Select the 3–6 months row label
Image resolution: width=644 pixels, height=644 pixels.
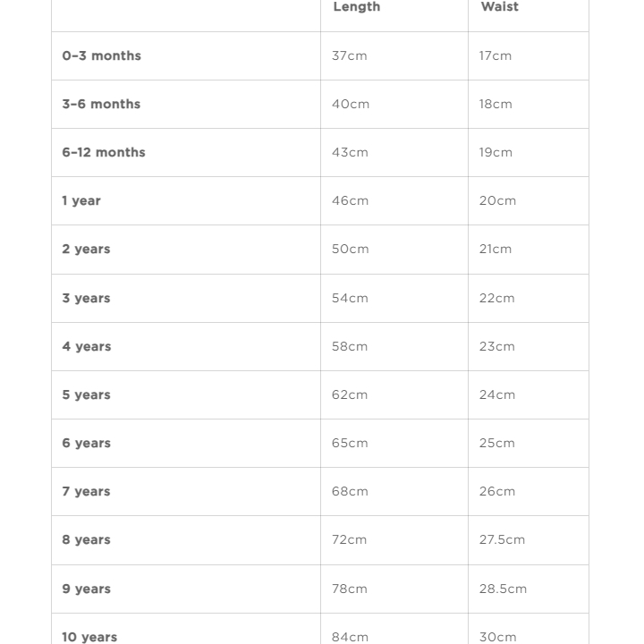101,104
